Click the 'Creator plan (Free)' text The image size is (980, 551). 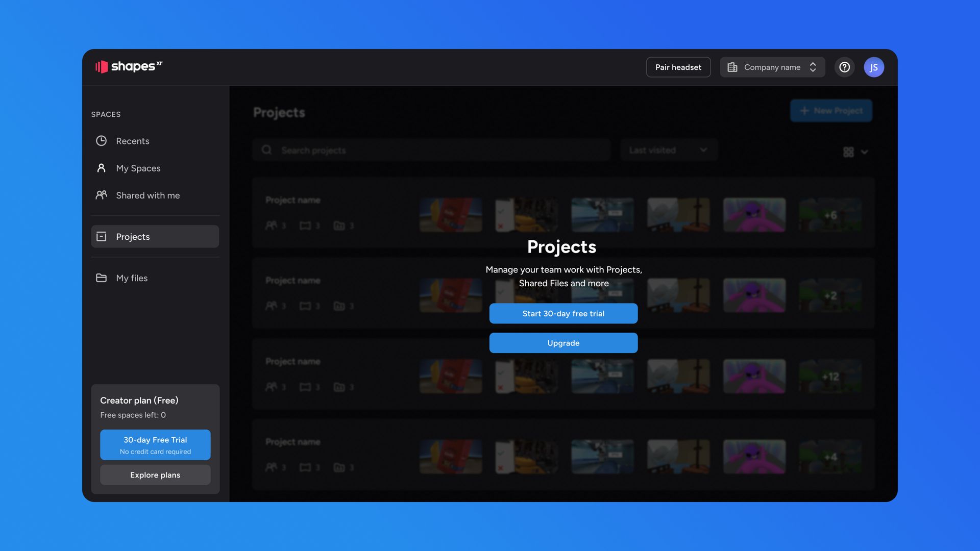click(139, 400)
